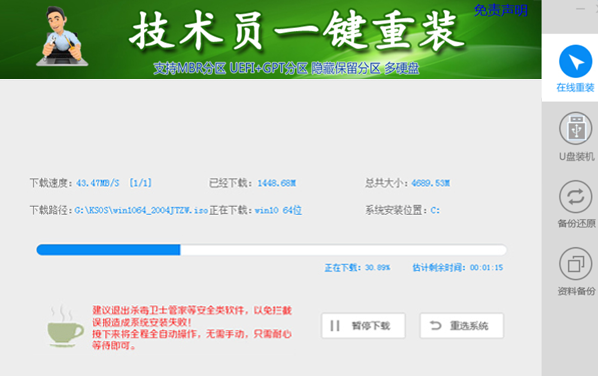Screen dimensions: 598x376
Task: Click total size value 4689.53M
Action: pos(431,183)
